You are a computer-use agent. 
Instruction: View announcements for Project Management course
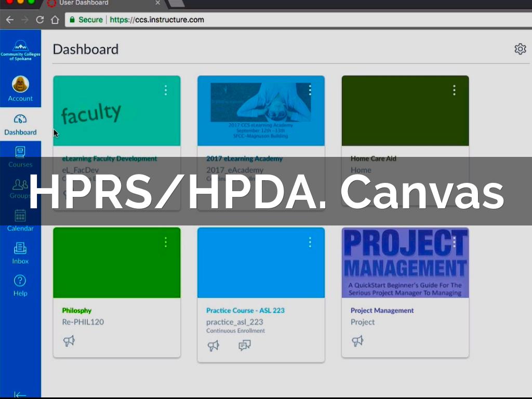pos(357,341)
